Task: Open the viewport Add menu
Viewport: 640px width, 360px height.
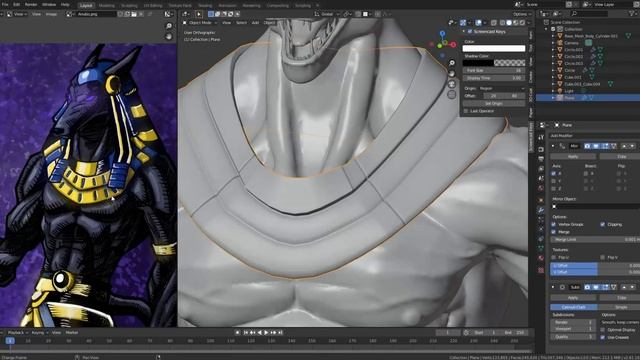Action: 255,23
